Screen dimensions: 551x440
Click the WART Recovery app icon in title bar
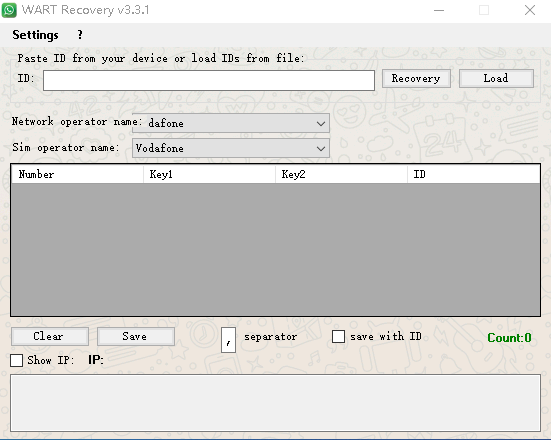coord(9,10)
